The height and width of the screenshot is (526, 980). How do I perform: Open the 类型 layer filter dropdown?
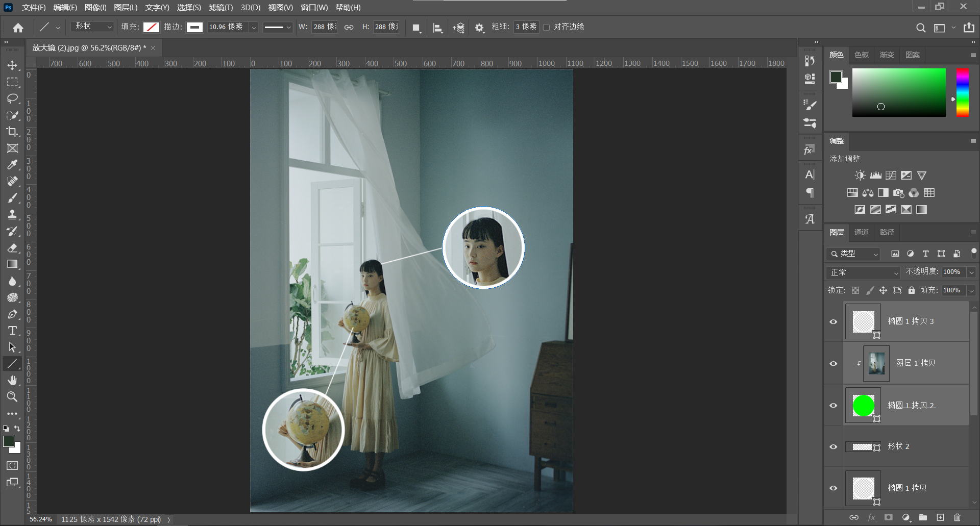pyautogui.click(x=853, y=254)
